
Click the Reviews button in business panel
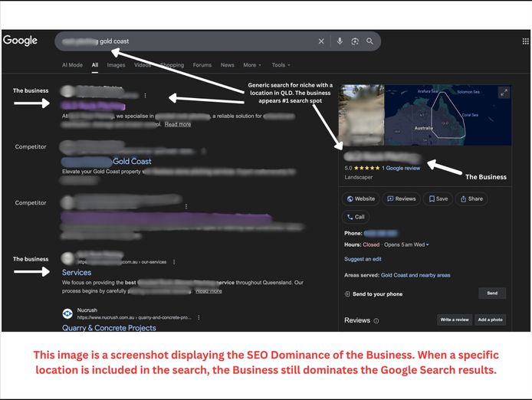tap(402, 198)
